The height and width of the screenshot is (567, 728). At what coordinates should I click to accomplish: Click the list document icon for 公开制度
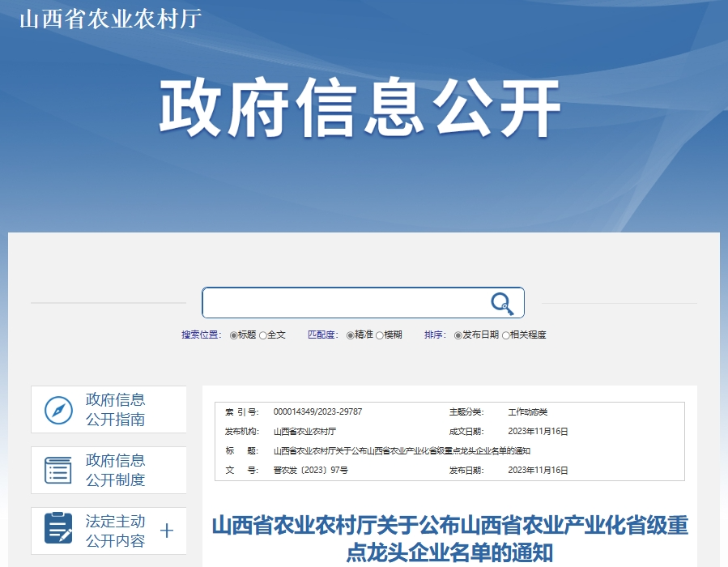58,471
